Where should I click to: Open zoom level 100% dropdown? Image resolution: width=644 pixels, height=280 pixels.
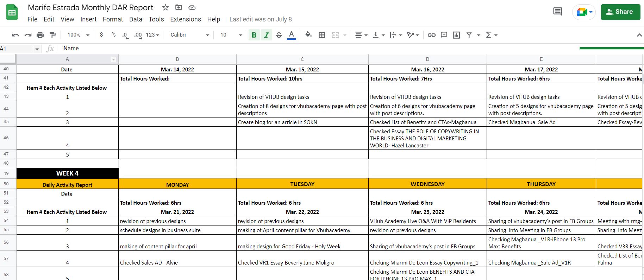tap(79, 35)
